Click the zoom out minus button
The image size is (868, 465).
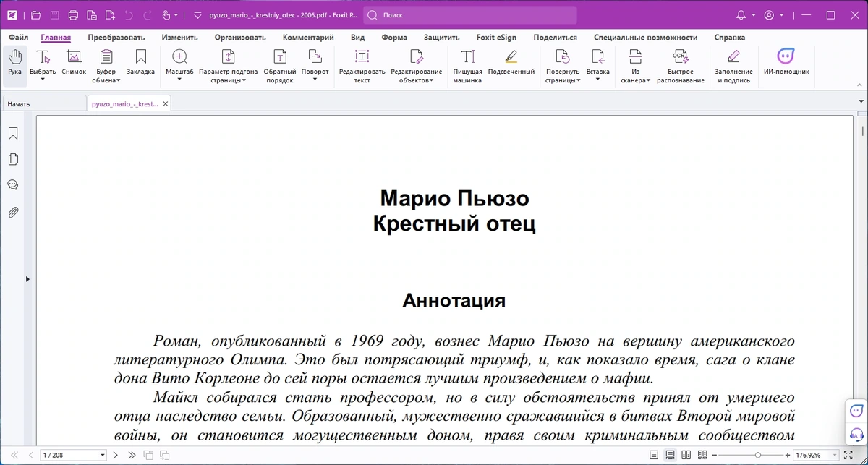tap(714, 456)
